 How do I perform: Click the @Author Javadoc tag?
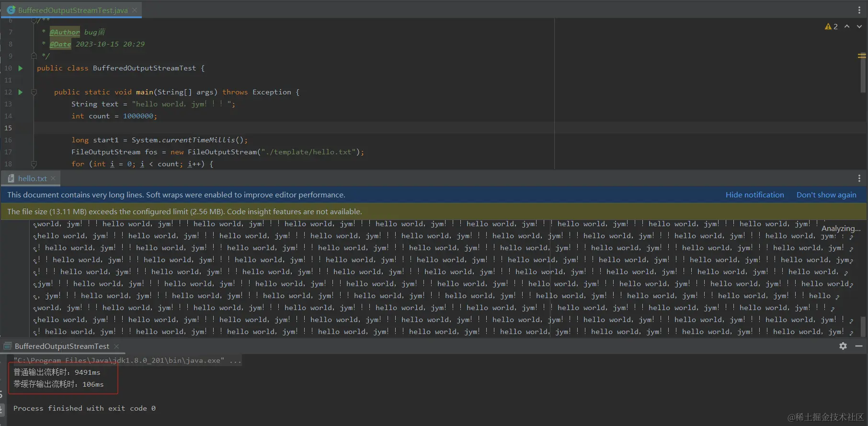(65, 32)
